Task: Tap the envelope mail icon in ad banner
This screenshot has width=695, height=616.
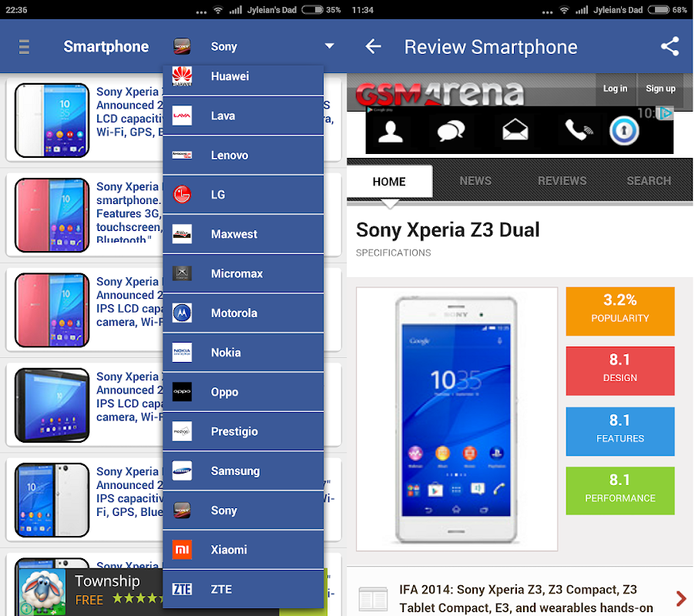Action: [515, 130]
